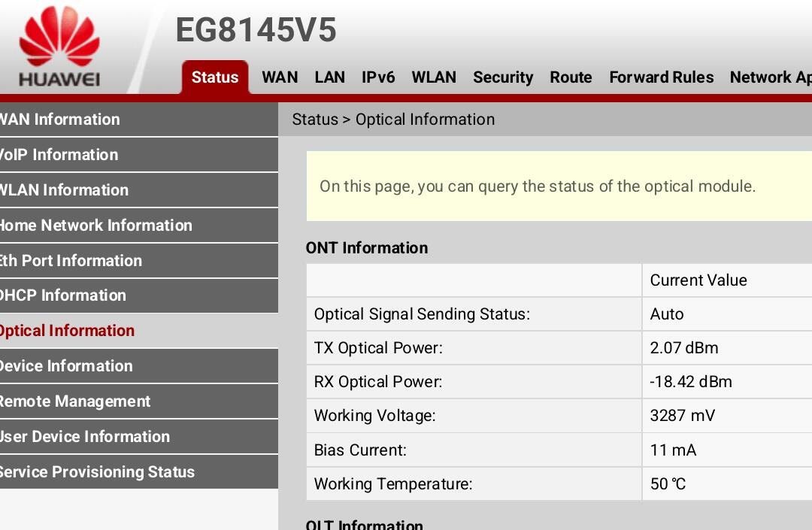Switch to the Route tab
This screenshot has height=530, width=812.
click(x=571, y=77)
